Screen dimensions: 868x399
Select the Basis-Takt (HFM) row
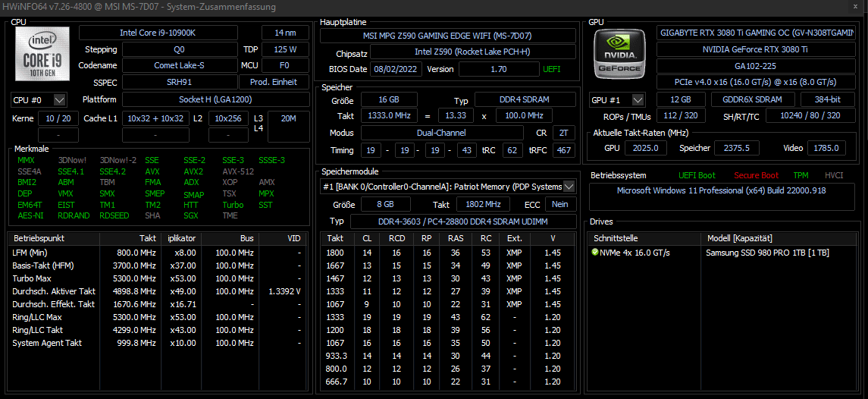157,265
